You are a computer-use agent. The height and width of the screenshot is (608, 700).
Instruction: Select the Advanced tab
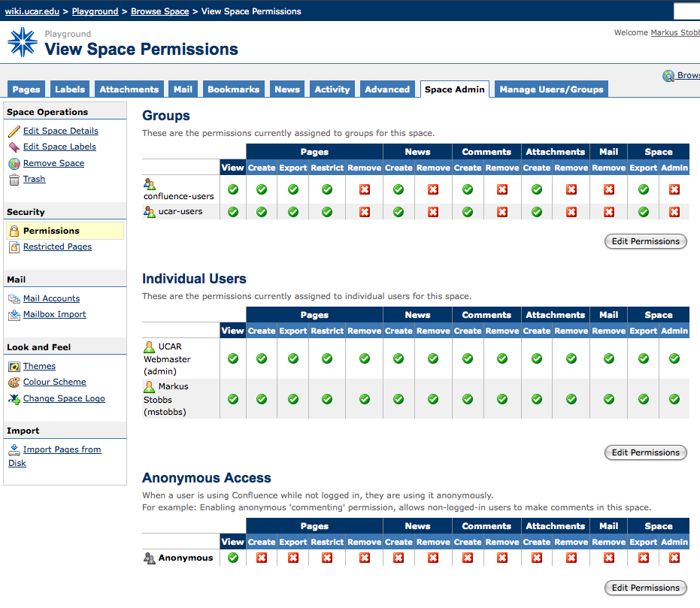tap(386, 89)
